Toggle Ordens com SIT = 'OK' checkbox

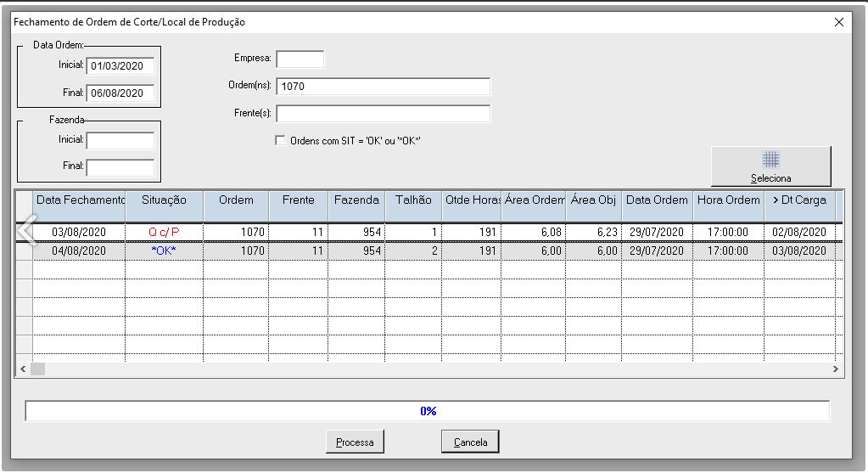point(280,141)
